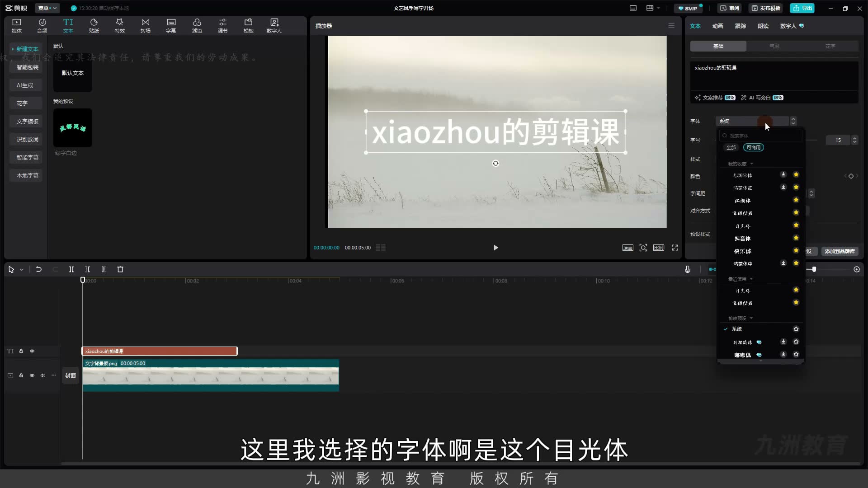The image size is (868, 488).
Task: Unfavorite the 江湖体 font star
Action: click(796, 200)
